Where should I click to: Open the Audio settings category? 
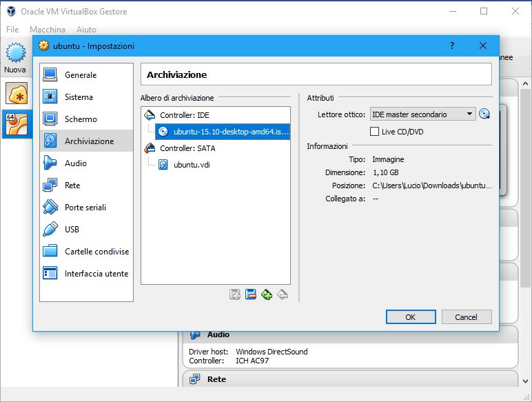coord(86,163)
